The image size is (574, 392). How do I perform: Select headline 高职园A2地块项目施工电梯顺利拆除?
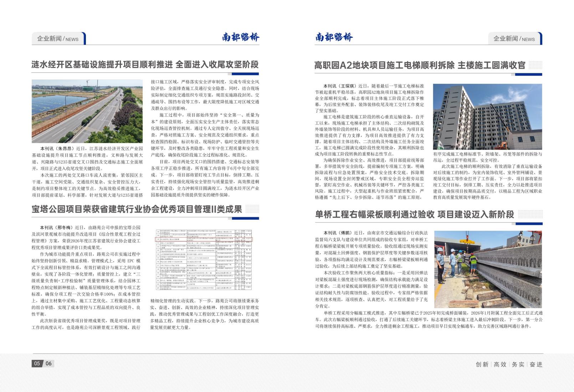384,66
